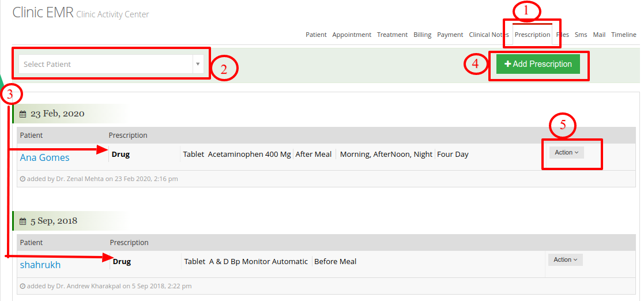Click the Clinic Activity Center subtitle
Screen dimensions: 644x301
(112, 14)
